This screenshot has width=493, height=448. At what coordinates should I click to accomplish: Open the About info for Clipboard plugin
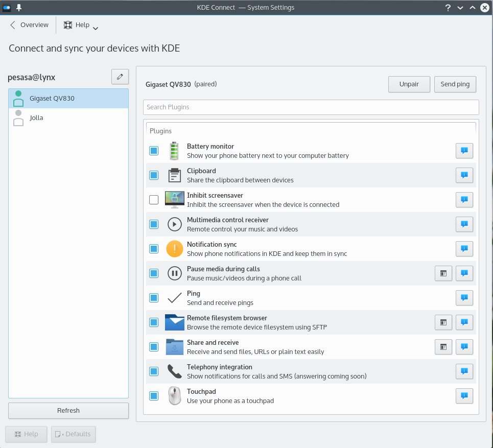(x=464, y=175)
